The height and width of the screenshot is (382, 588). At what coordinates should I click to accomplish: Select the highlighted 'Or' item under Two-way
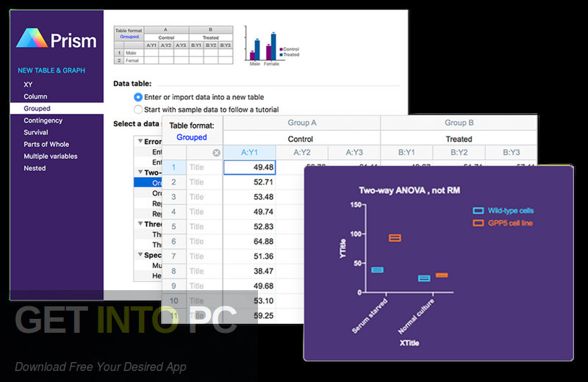[148, 183]
